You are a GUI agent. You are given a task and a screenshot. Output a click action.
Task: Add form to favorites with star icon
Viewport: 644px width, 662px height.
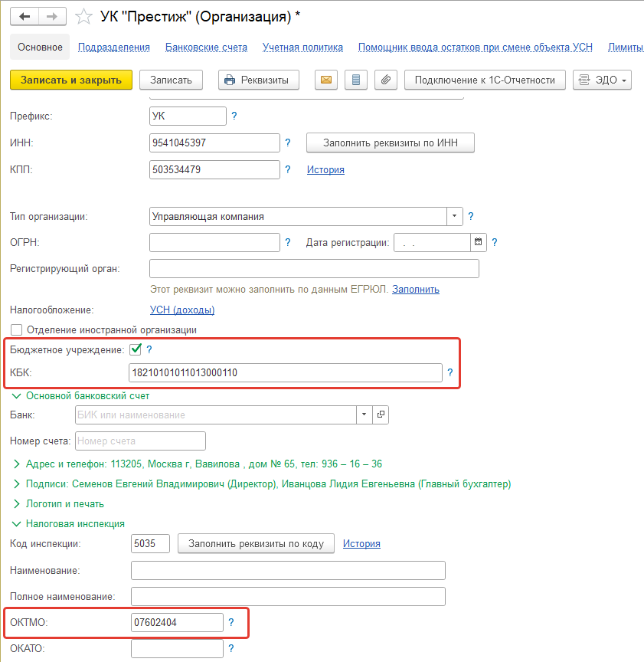83,17
